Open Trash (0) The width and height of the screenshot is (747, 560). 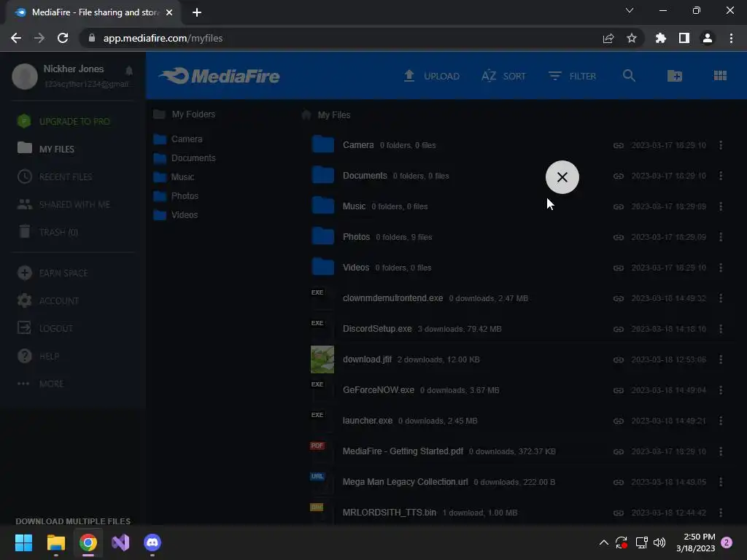(47, 232)
